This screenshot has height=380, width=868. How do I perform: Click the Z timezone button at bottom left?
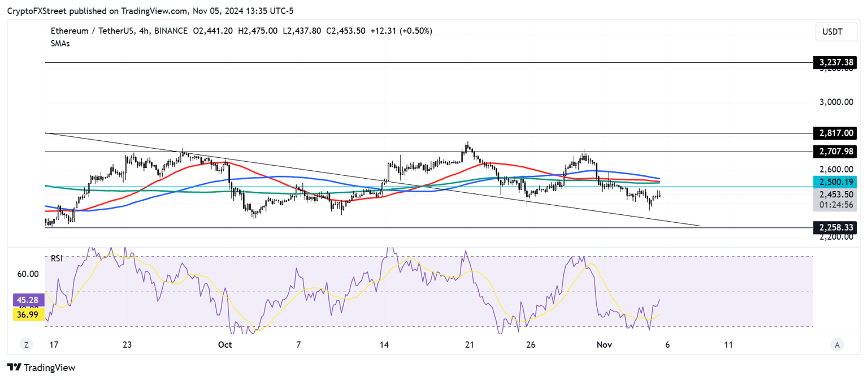click(x=26, y=344)
